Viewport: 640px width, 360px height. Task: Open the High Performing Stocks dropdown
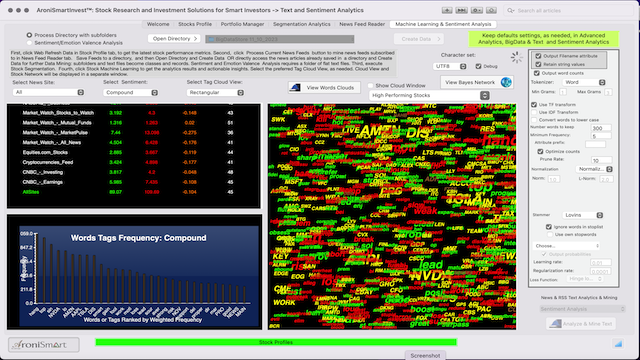point(429,95)
